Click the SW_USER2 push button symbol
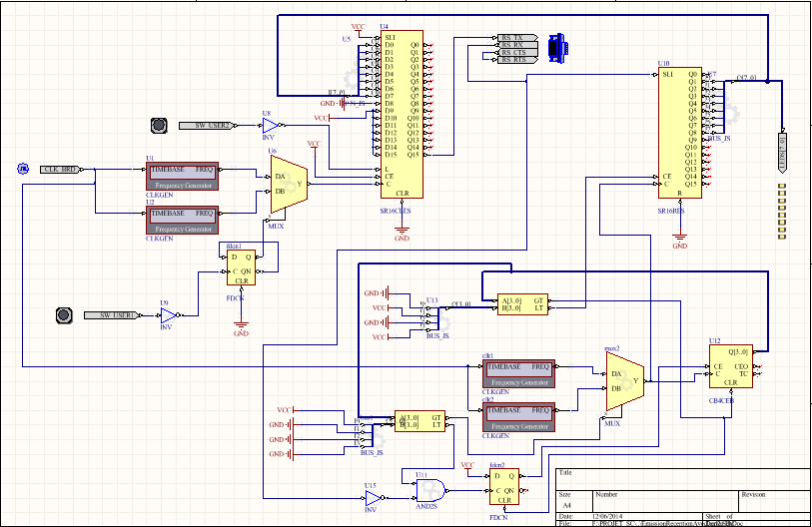 (x=158, y=126)
